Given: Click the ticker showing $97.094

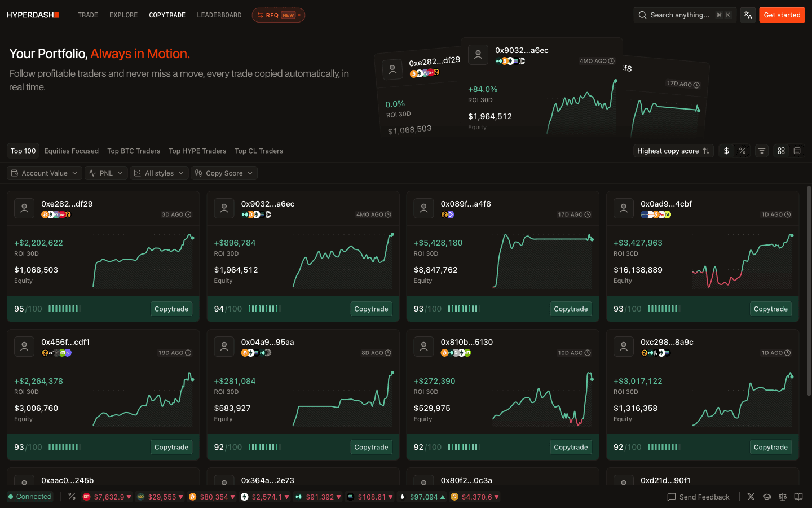Looking at the screenshot, I should [422, 497].
